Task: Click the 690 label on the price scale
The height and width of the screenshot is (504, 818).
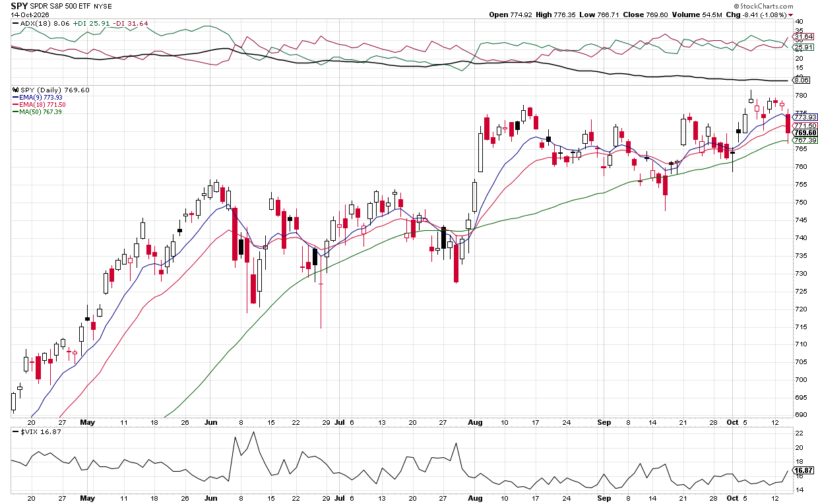Action: [x=800, y=415]
